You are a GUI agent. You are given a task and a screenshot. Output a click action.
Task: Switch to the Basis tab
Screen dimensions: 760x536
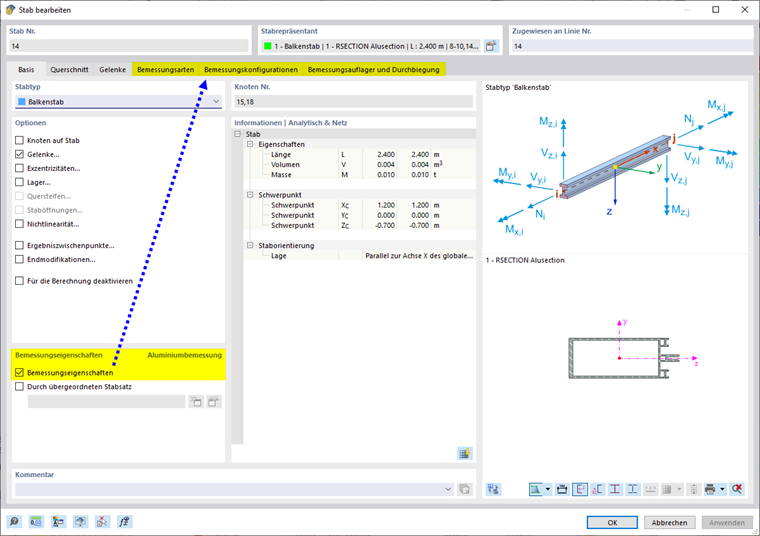click(26, 69)
